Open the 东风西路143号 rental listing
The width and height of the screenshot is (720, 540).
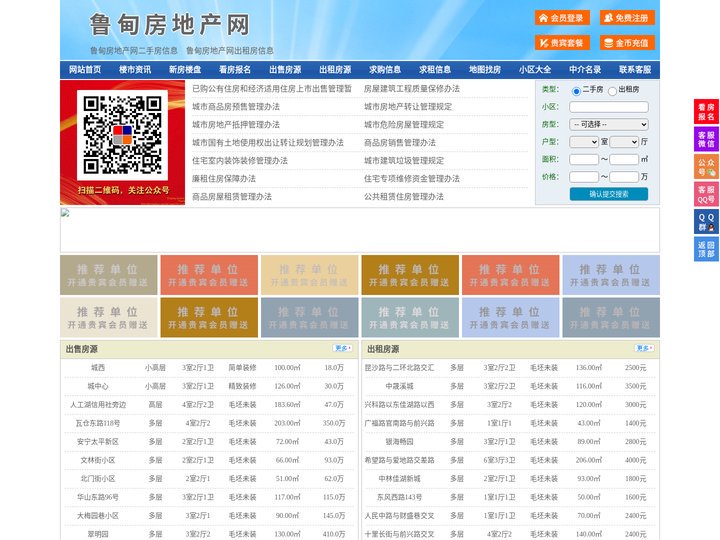tap(399, 497)
